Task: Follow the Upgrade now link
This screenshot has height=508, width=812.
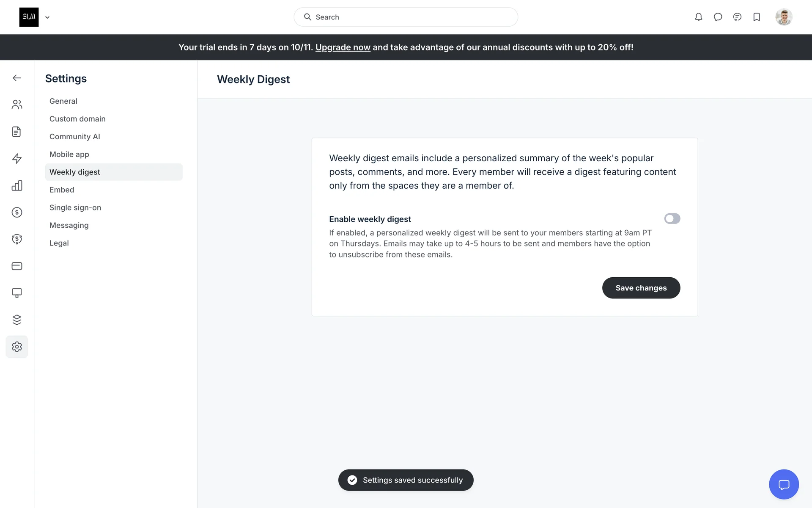Action: point(343,47)
